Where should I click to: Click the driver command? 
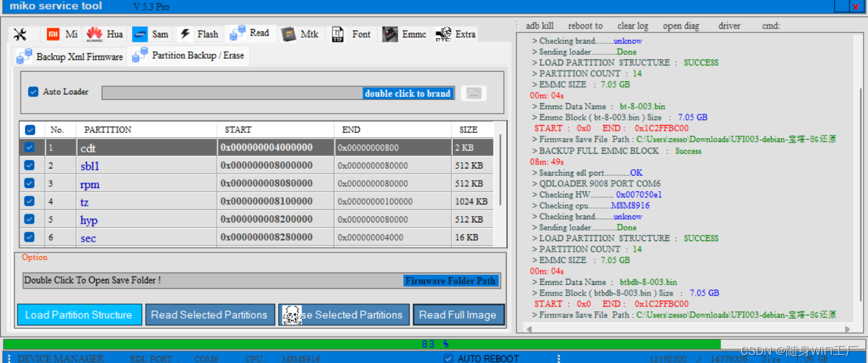729,26
